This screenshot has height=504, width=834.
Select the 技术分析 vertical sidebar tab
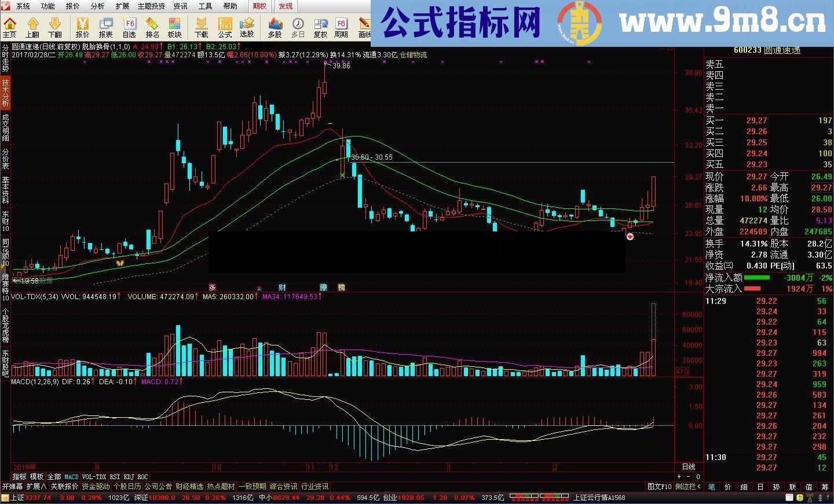point(5,93)
